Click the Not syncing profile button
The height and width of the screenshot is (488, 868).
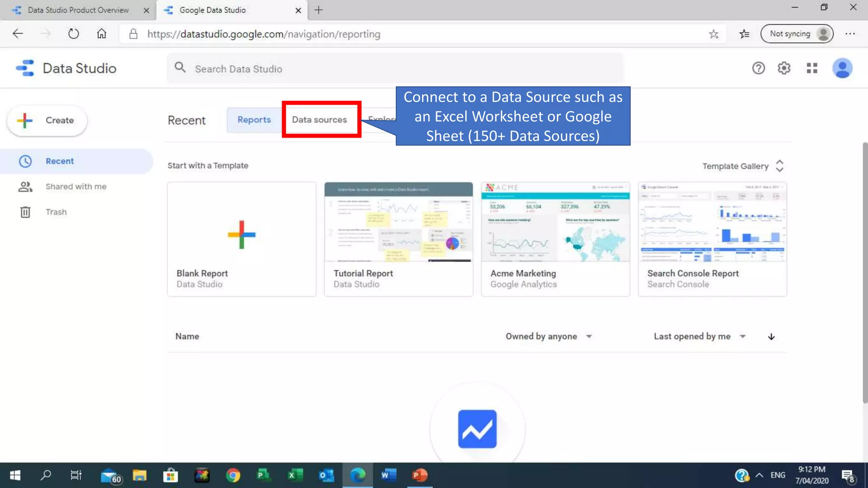point(797,34)
